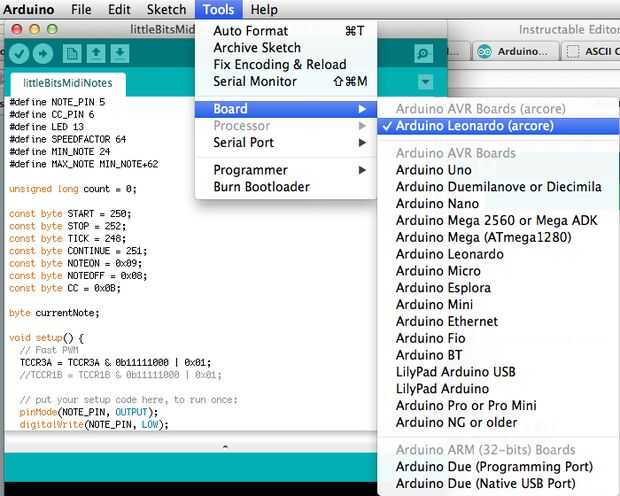Viewport: 620px width, 496px height.
Task: Select the littleBitsMidiNotes tab
Action: 68,83
